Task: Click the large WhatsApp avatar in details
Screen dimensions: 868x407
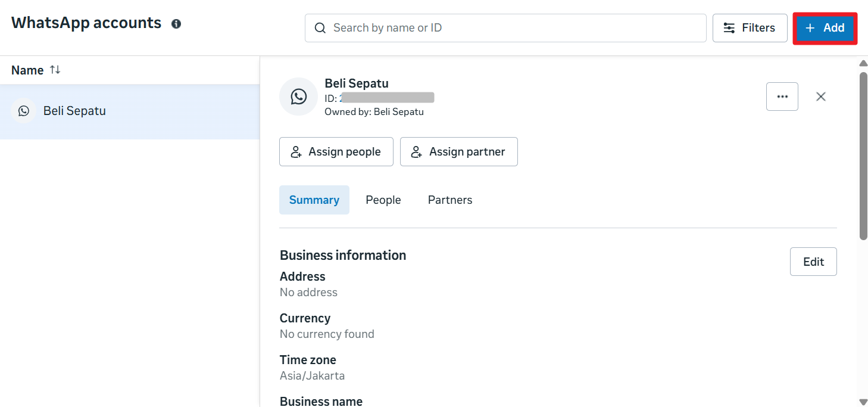Action: (298, 97)
